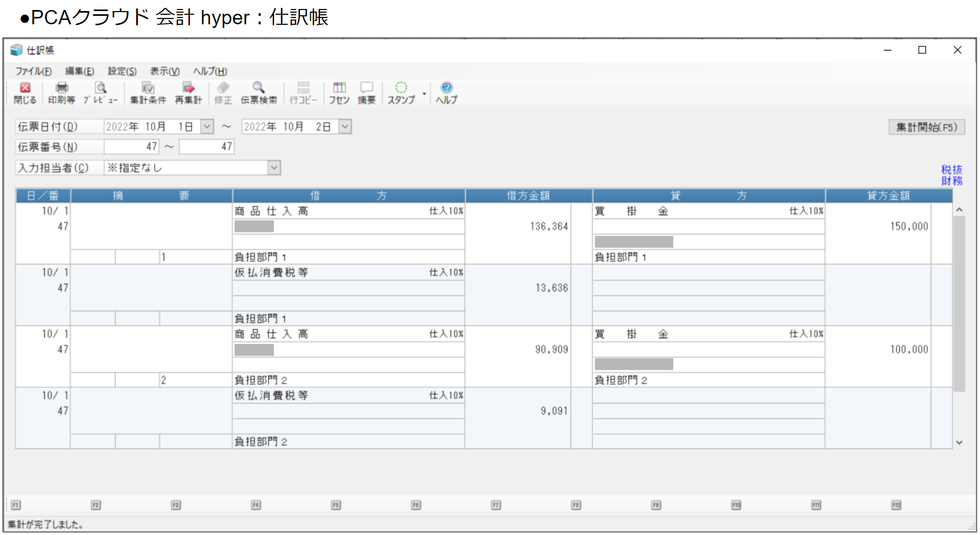Click the F1 function key button
Image resolution: width=980 pixels, height=535 pixels.
[x=15, y=505]
